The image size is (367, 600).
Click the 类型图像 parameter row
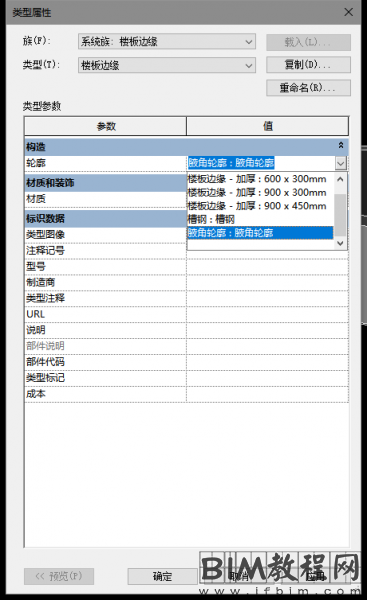pyautogui.click(x=105, y=235)
